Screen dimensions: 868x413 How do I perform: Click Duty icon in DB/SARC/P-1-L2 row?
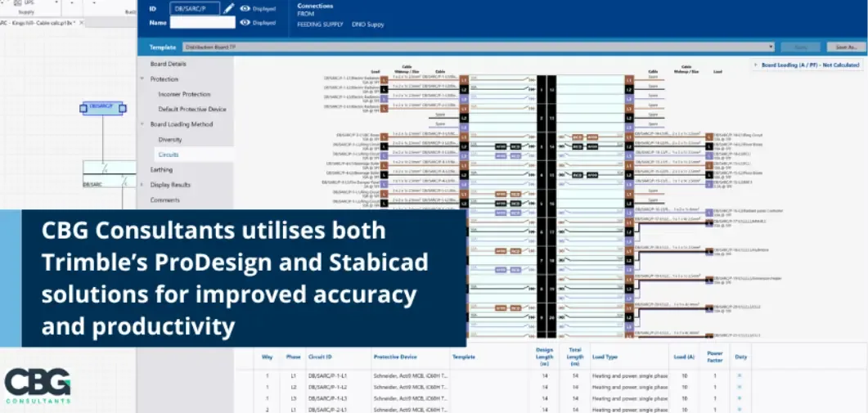[740, 387]
